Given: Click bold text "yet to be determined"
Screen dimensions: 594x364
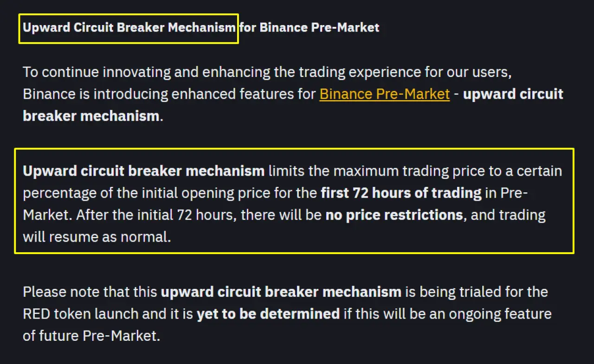Looking at the screenshot, I should coord(268,314).
